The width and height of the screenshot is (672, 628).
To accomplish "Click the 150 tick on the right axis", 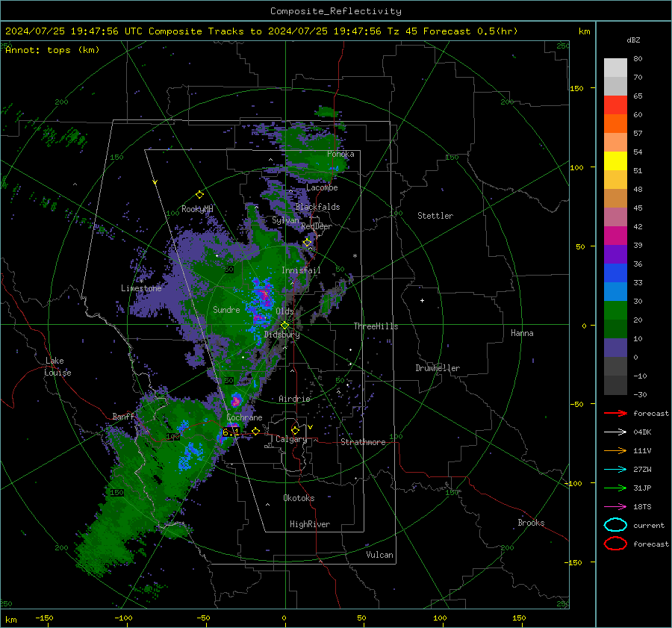I will point(576,88).
